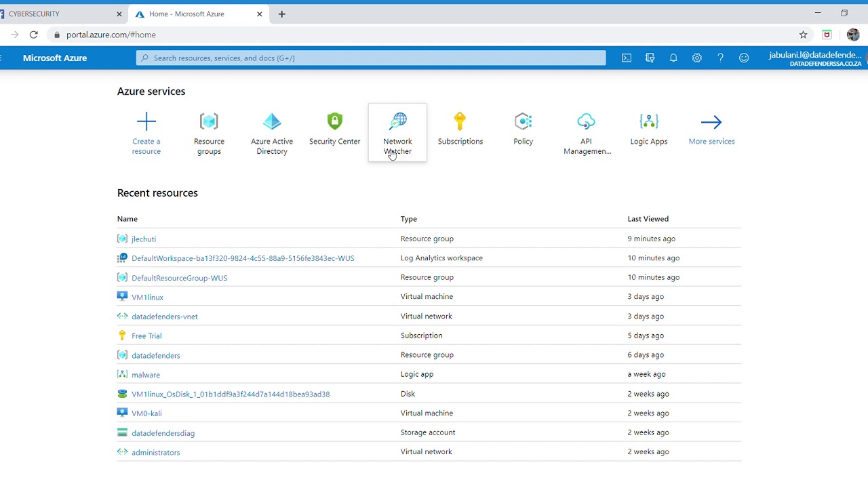868x488 pixels.
Task: Go to More services arrow
Action: click(x=711, y=122)
